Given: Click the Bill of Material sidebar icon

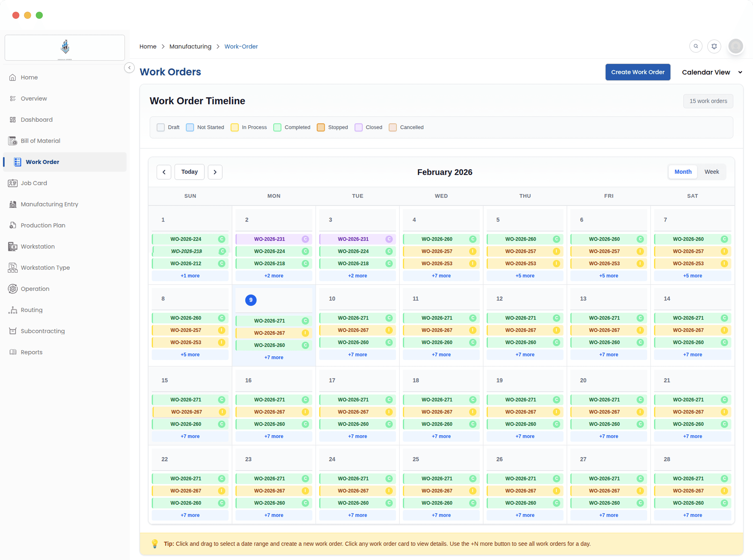Looking at the screenshot, I should 12,141.
